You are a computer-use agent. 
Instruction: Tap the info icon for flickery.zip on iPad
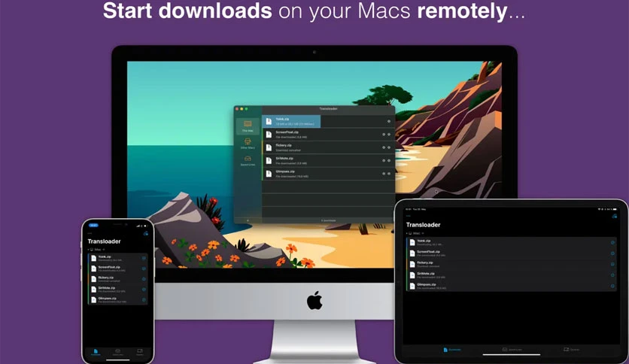pos(612,264)
